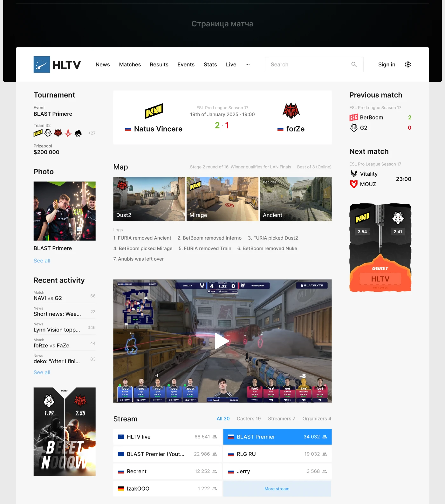The image size is (445, 504).
Task: Click the Vitality bee logo in Next match
Action: click(x=354, y=174)
